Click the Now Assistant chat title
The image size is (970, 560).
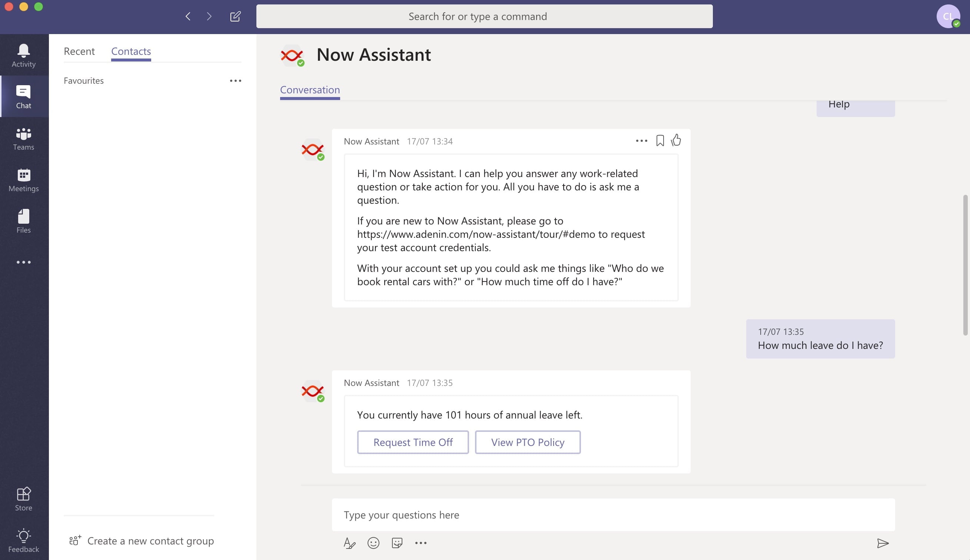tap(373, 54)
